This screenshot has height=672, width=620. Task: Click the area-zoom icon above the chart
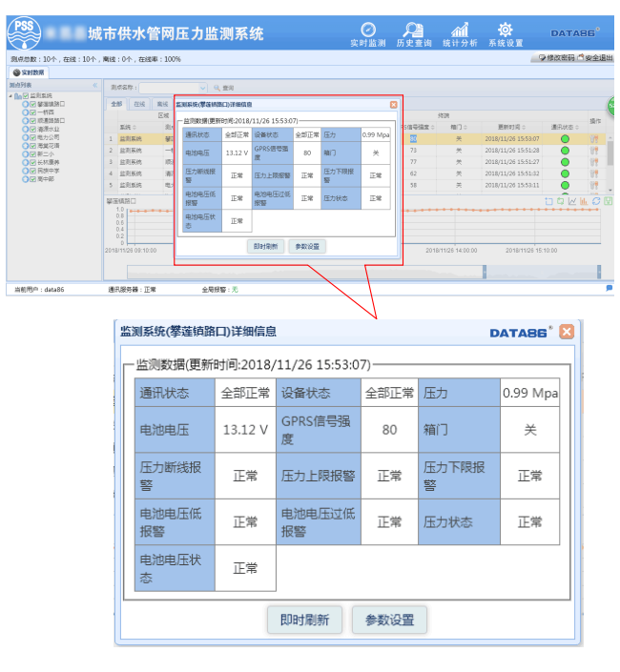click(x=548, y=201)
